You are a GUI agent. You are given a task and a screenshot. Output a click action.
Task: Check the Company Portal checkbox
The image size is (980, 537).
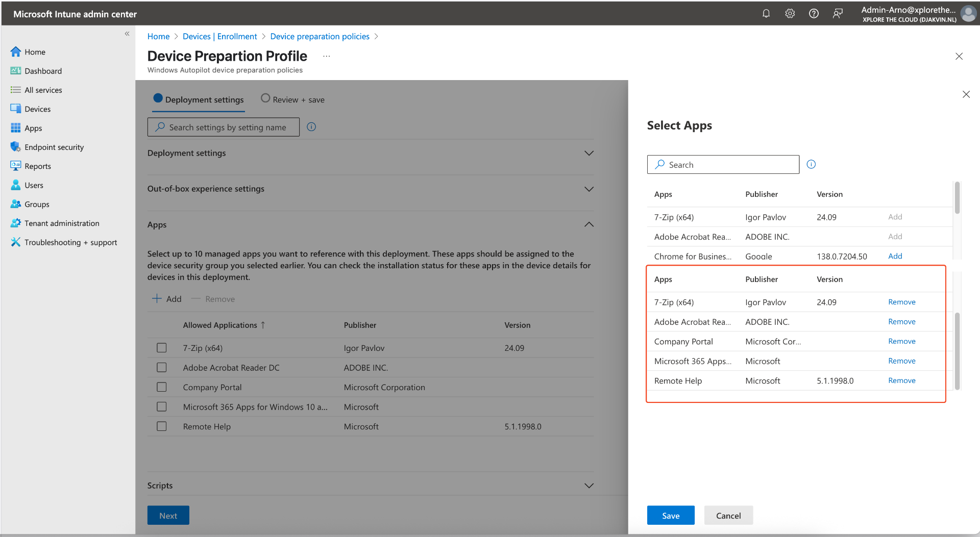coord(162,387)
